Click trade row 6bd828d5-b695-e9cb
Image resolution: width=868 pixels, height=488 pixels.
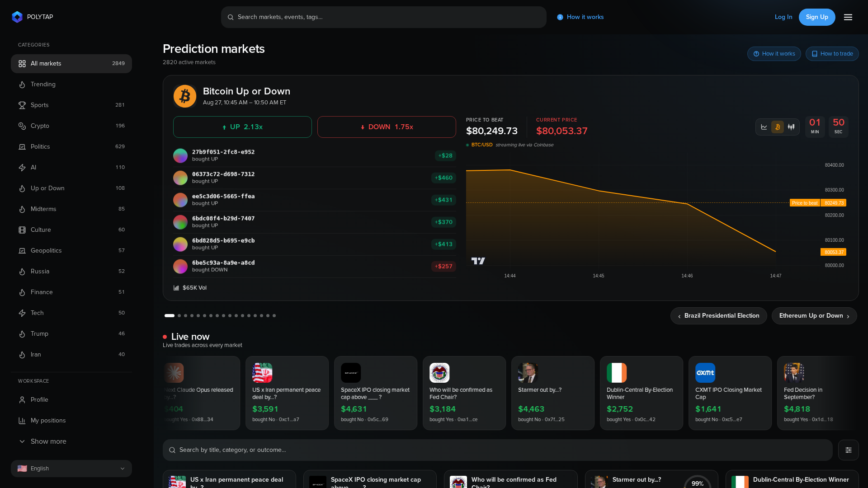315,244
